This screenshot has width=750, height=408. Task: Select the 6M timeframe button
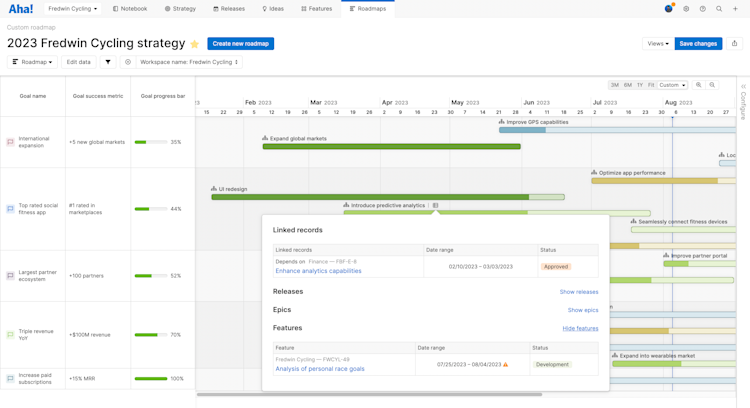click(x=628, y=85)
